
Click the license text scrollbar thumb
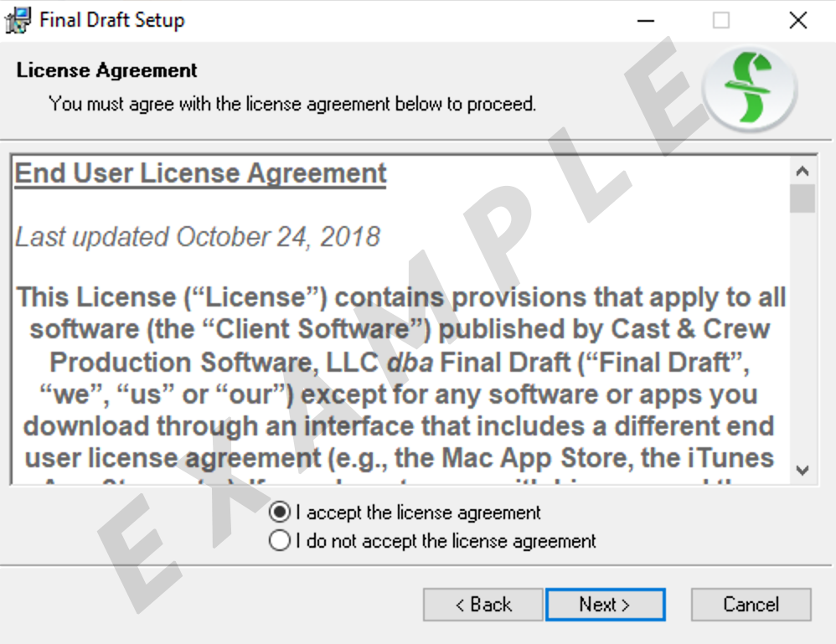(802, 199)
